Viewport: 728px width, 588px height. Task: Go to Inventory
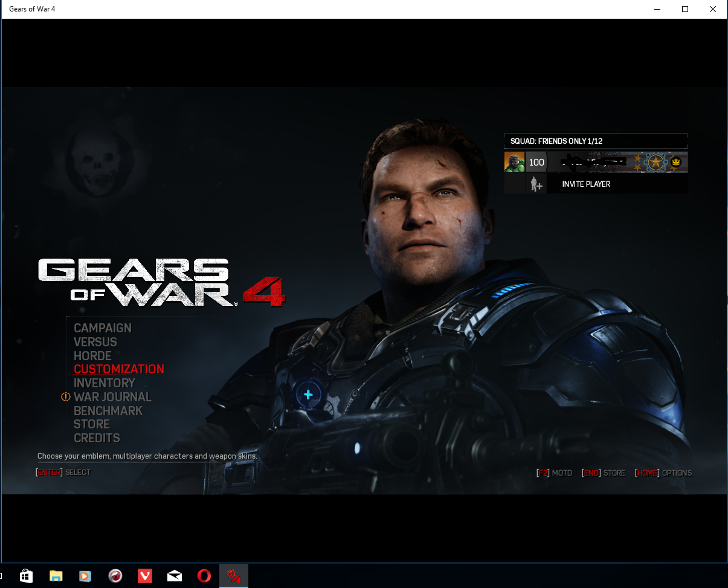104,383
